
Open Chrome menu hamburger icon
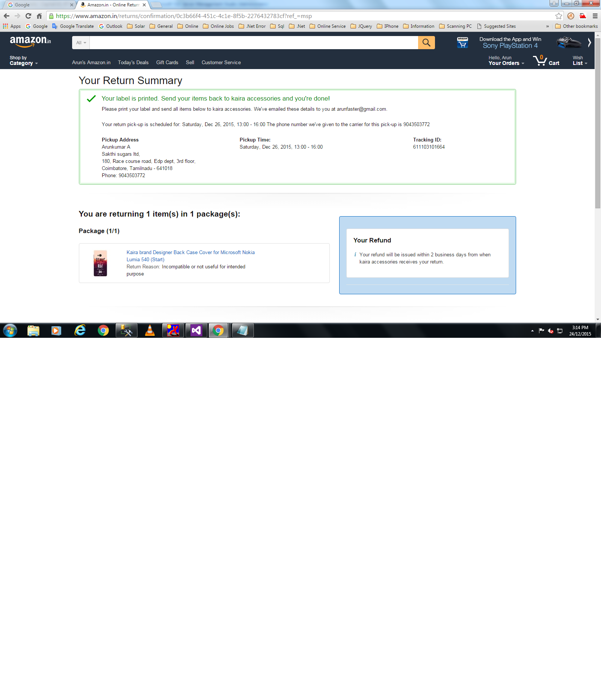[x=595, y=16]
